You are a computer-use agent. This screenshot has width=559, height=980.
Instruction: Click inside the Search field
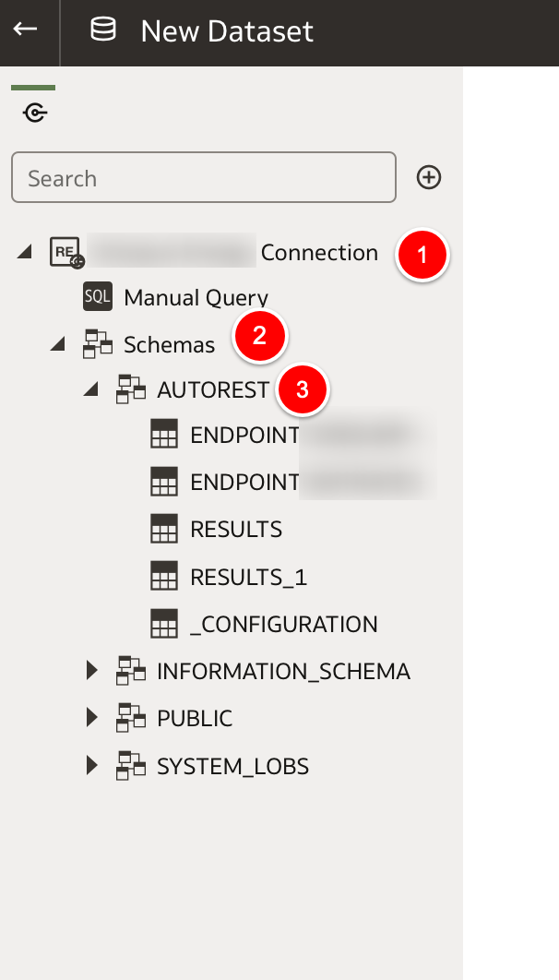pos(204,177)
